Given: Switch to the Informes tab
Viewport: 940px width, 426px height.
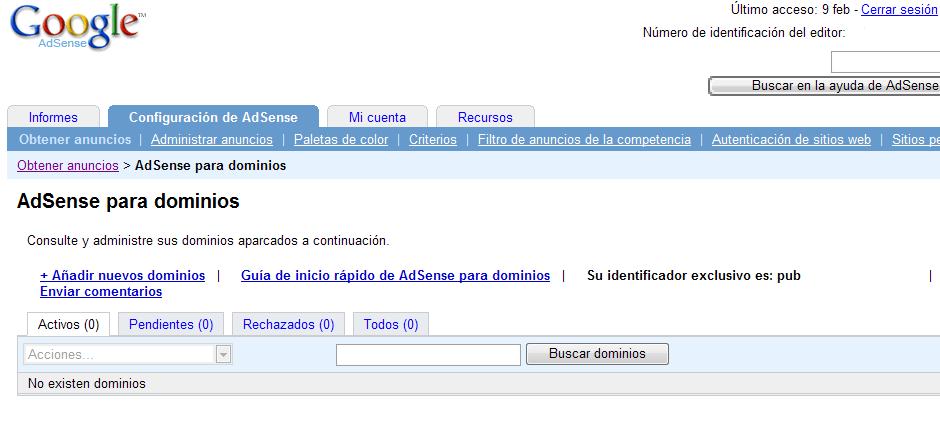Looking at the screenshot, I should coord(53,117).
